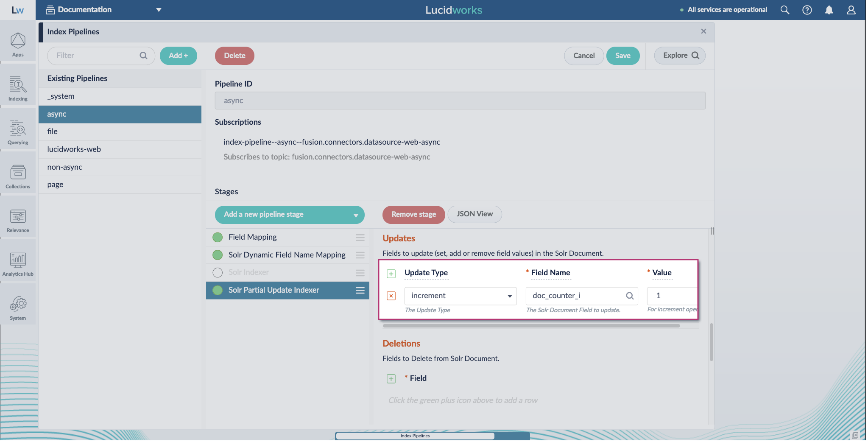Click the subscription index-pipeline--async text

[x=332, y=142]
